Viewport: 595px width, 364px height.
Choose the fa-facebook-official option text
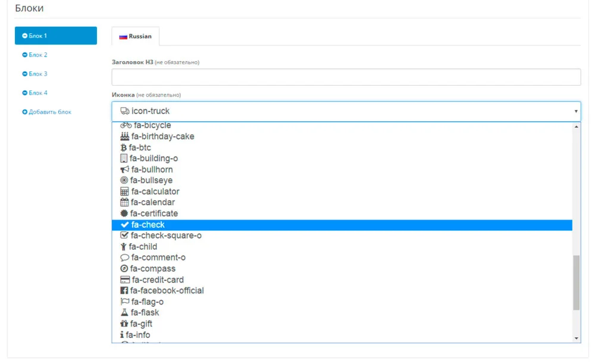click(167, 291)
